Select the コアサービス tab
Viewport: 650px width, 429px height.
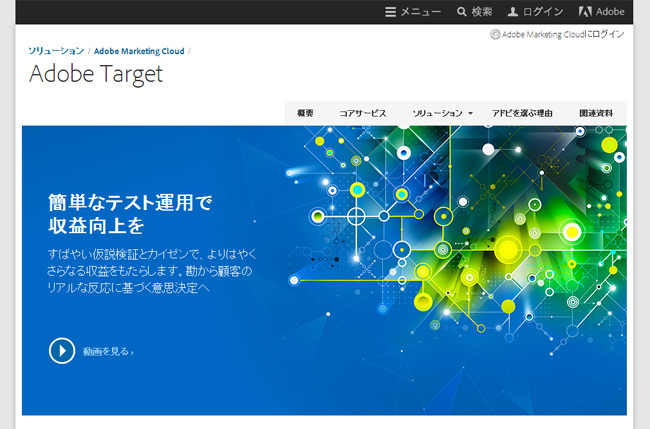[363, 113]
